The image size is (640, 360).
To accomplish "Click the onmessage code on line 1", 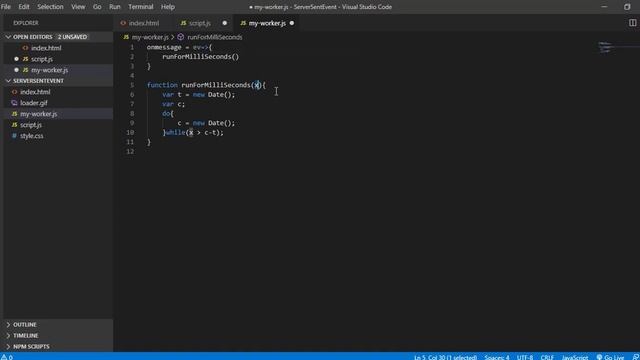I will tap(179, 47).
